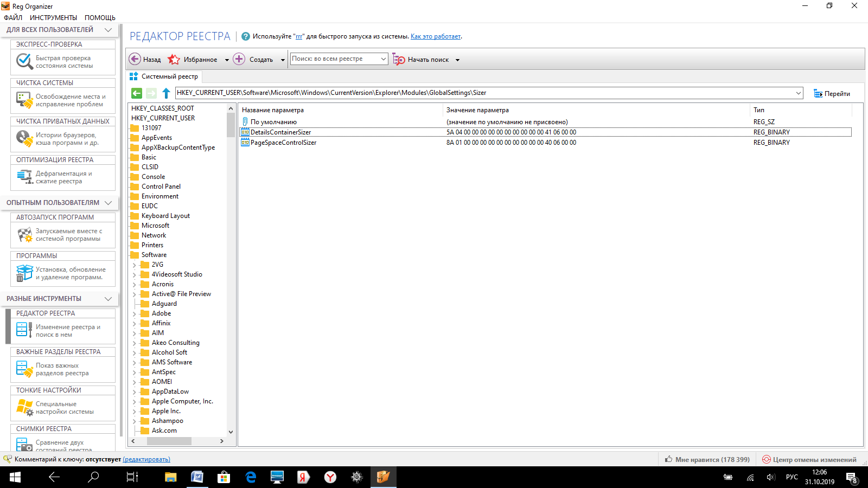
Task: Expand Избранное dropdown arrow
Action: coord(227,60)
